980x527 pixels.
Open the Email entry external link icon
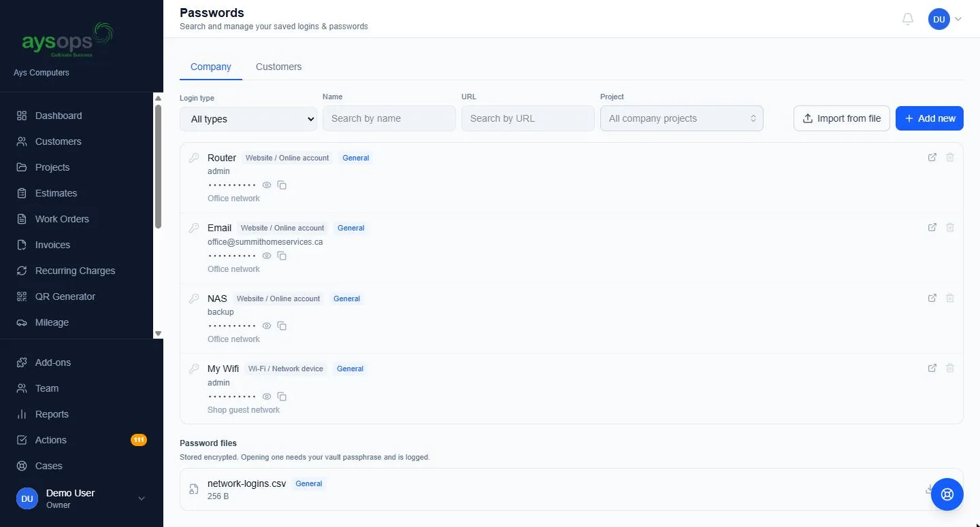pyautogui.click(x=932, y=227)
